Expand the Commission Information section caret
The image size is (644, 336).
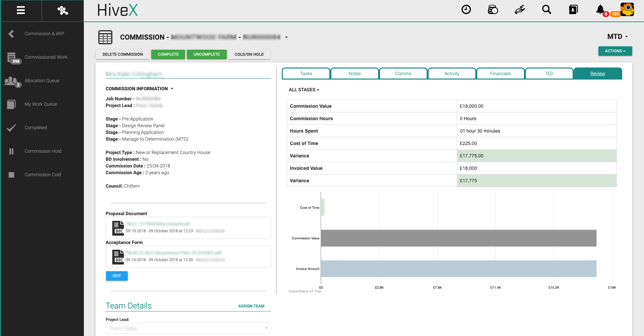coord(172,89)
